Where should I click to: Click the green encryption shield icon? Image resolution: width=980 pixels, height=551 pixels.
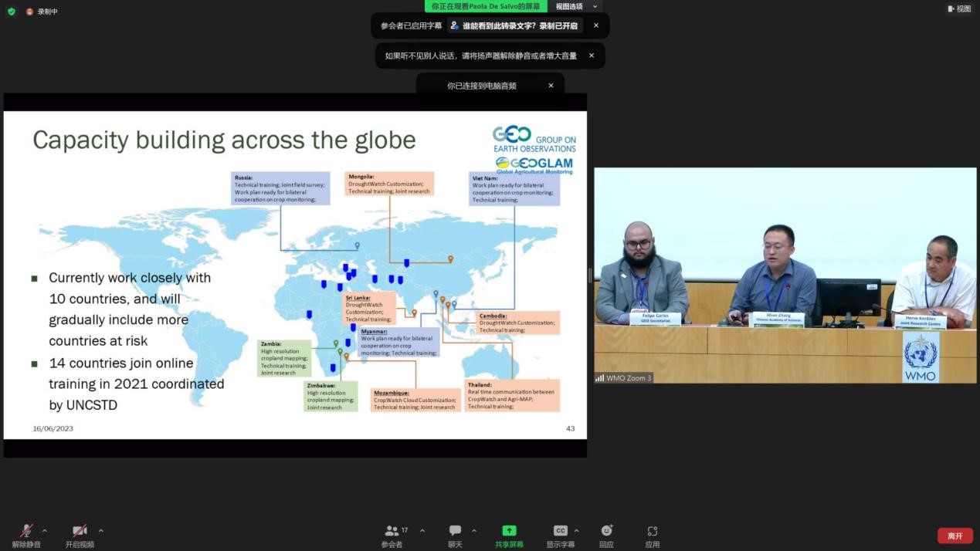click(x=11, y=12)
